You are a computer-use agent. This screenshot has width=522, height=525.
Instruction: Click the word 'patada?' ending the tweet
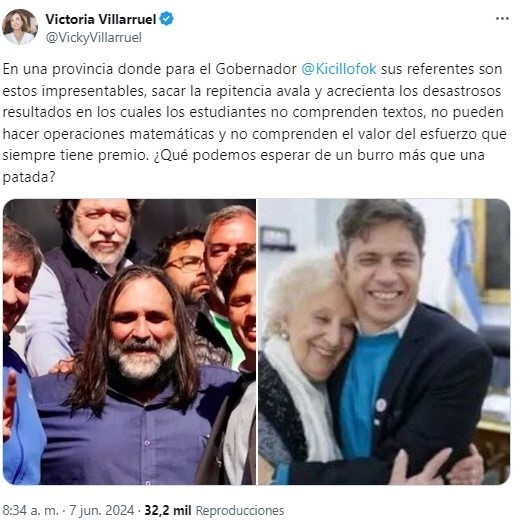click(28, 177)
